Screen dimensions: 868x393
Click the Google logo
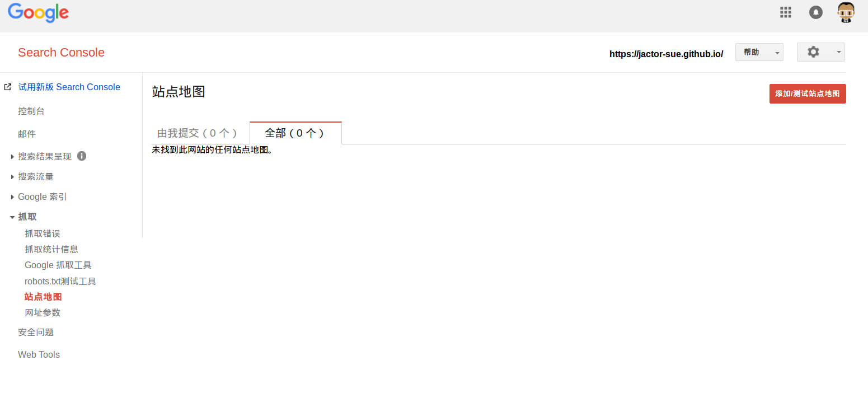pyautogui.click(x=38, y=13)
